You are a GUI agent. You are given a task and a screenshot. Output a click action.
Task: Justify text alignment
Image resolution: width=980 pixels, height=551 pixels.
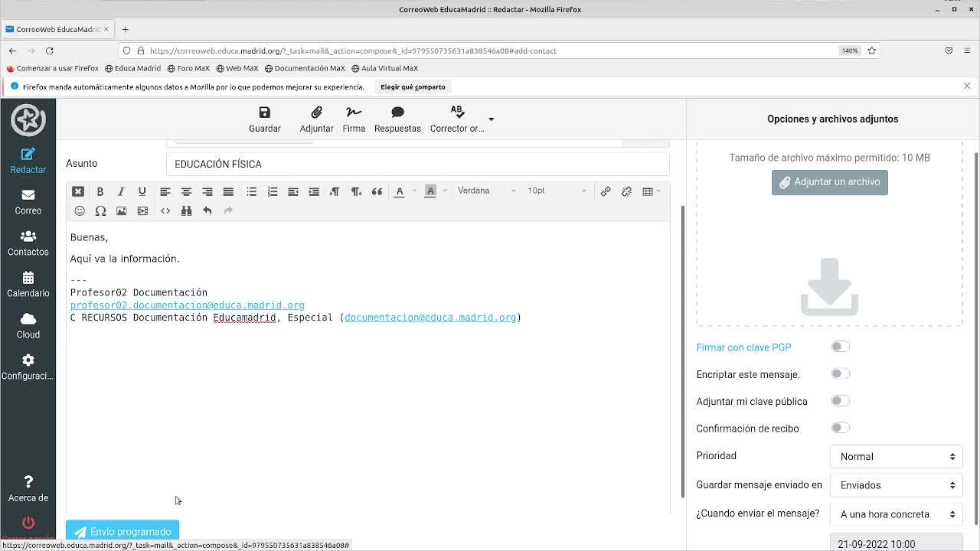[x=228, y=191]
